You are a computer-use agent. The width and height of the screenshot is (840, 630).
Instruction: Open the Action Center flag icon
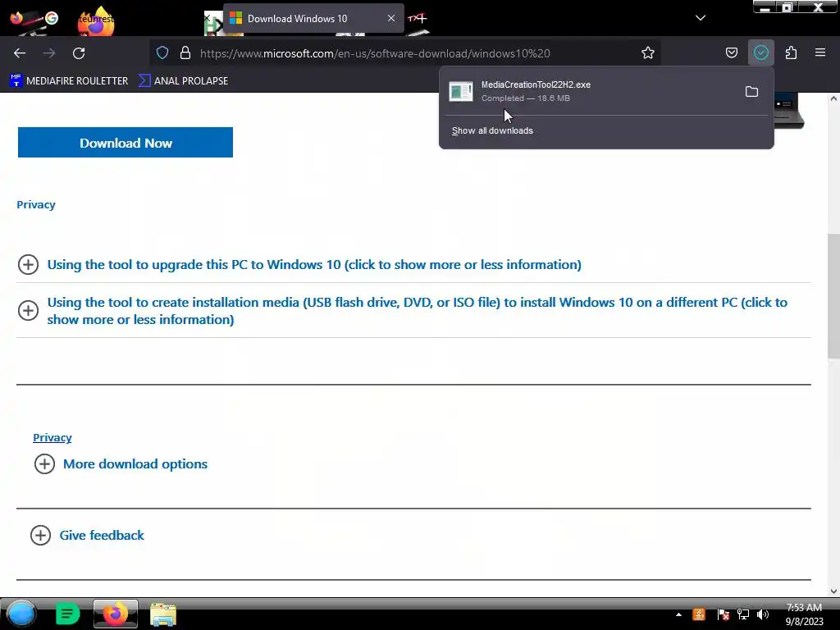[723, 614]
